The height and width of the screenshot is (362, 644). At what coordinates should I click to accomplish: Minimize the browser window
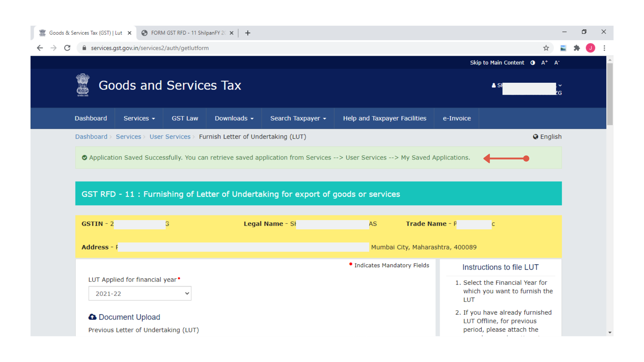[x=564, y=32]
